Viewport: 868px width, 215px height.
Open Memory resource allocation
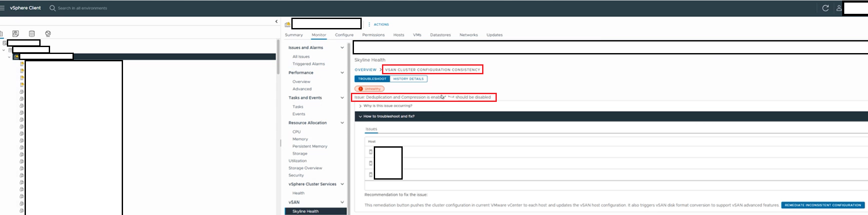point(300,139)
